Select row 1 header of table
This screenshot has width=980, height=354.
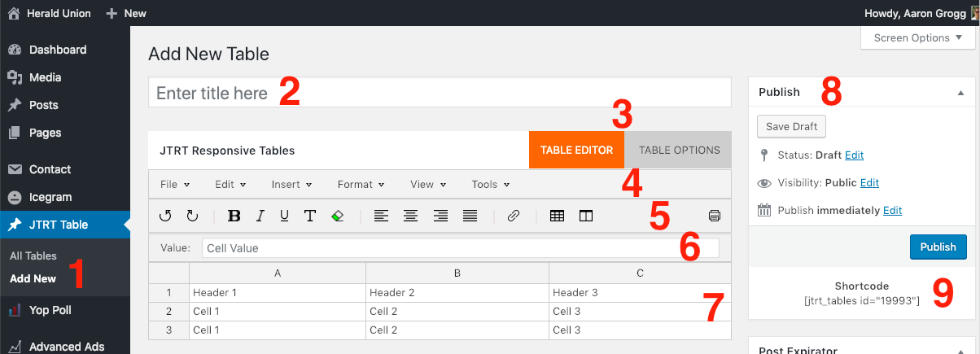(169, 292)
